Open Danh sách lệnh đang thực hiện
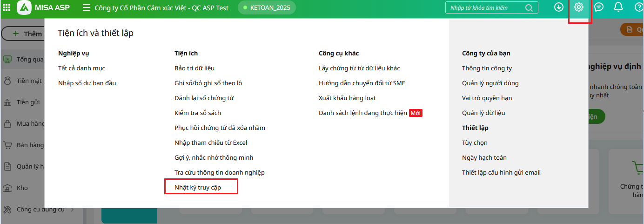This screenshot has width=644, height=224. click(x=363, y=113)
